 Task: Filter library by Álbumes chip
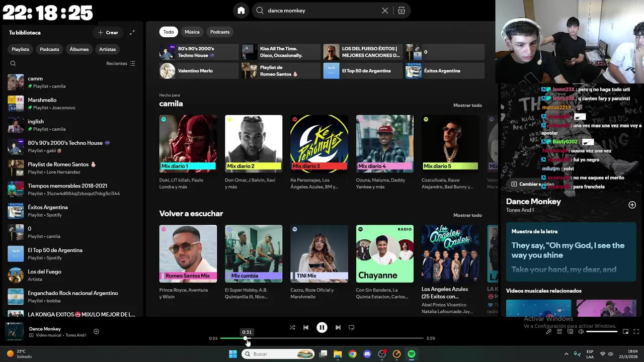(79, 49)
